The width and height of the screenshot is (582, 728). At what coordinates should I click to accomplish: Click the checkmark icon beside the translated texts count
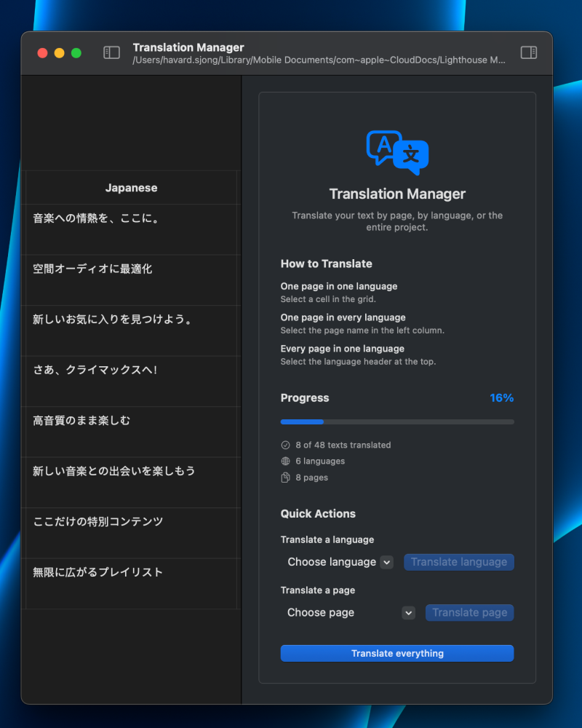(x=285, y=445)
